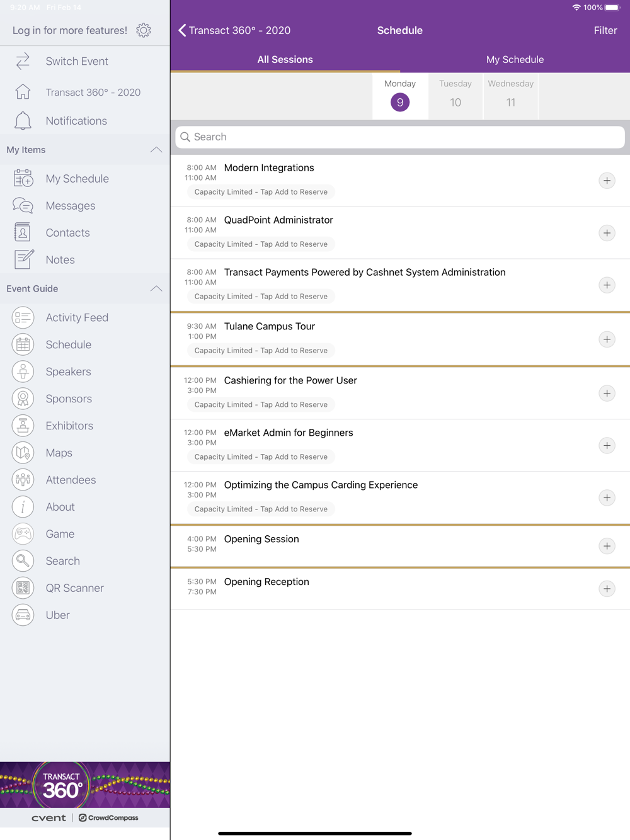Open the Notifications bell icon
Image resolution: width=630 pixels, height=840 pixels.
pos(23,121)
